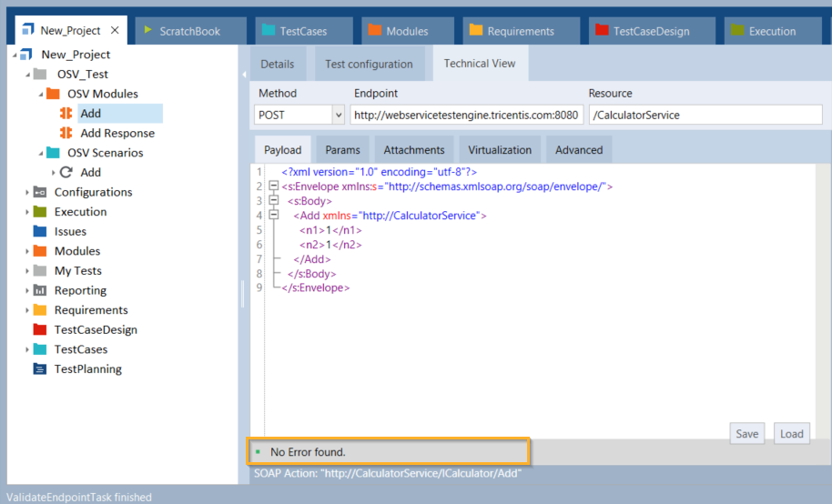Image resolution: width=832 pixels, height=504 pixels.
Task: Click the Add scenario refresh icon
Action: [66, 172]
